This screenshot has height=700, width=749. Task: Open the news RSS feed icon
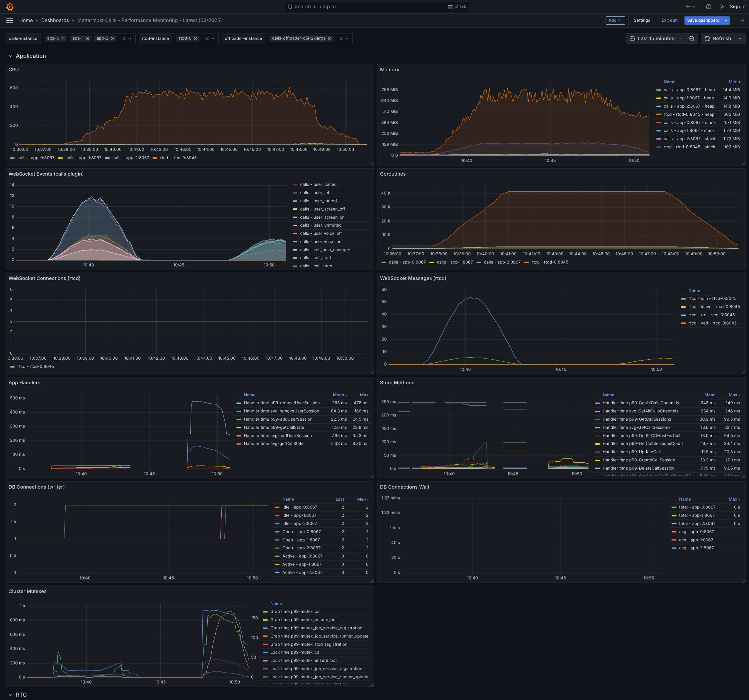pyautogui.click(x=721, y=7)
